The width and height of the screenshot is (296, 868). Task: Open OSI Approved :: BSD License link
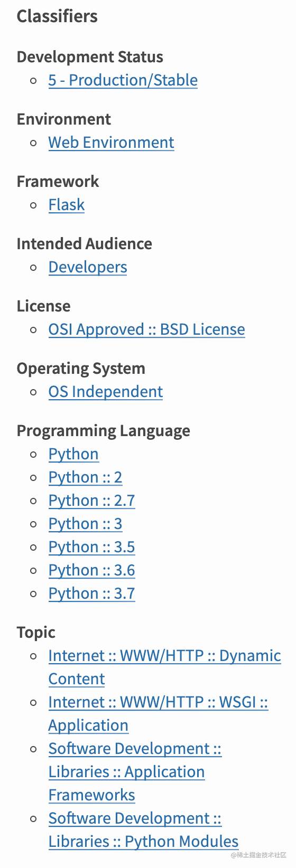tap(147, 329)
